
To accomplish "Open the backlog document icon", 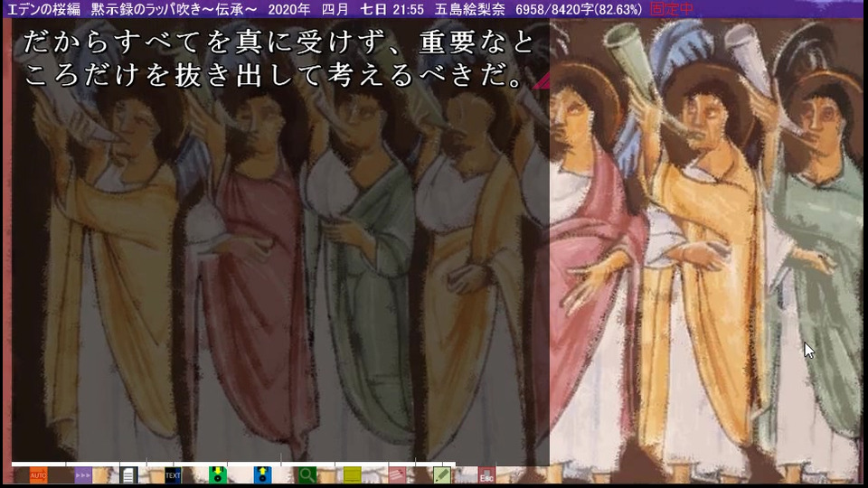I will (127, 475).
